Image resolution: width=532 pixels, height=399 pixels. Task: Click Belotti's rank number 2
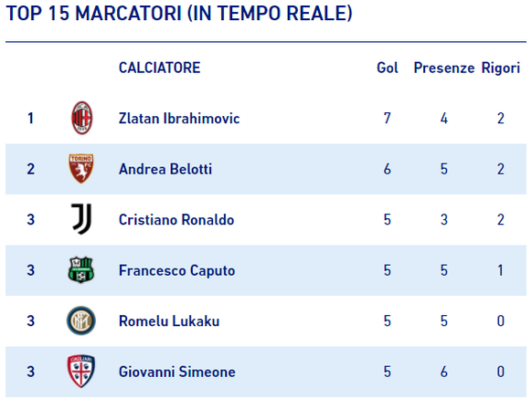click(30, 169)
